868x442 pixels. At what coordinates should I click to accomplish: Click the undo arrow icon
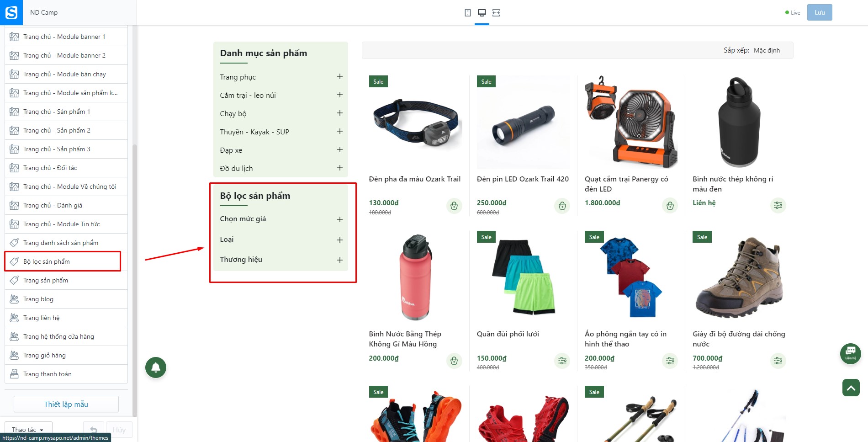(94, 430)
